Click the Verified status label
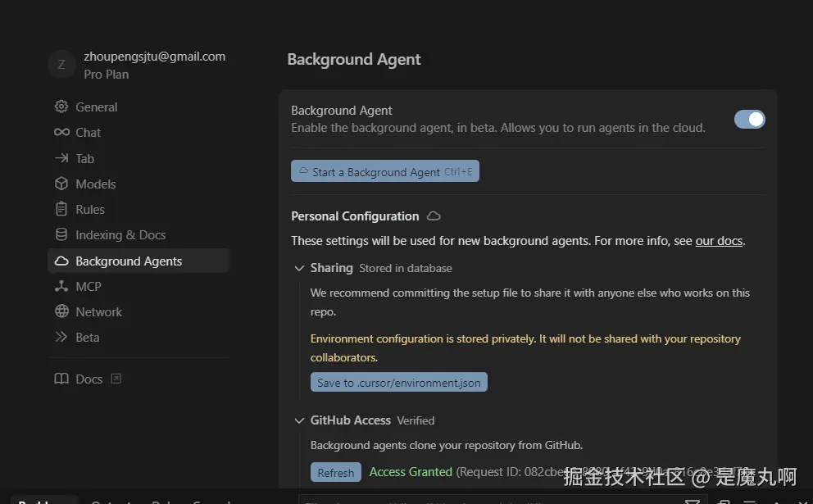This screenshot has height=504, width=813. click(x=416, y=420)
